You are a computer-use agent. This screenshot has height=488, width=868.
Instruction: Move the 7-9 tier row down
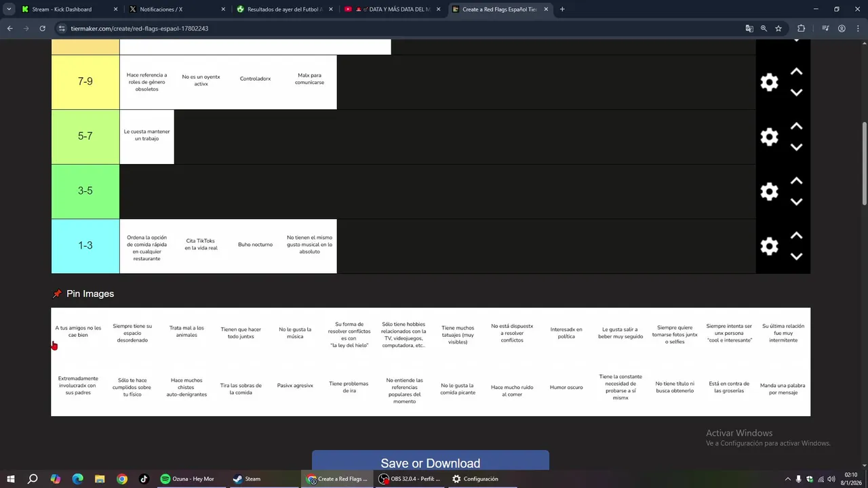pos(797,92)
